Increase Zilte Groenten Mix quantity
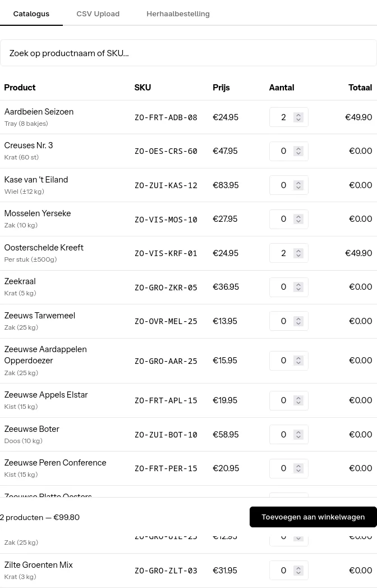 point(298,568)
